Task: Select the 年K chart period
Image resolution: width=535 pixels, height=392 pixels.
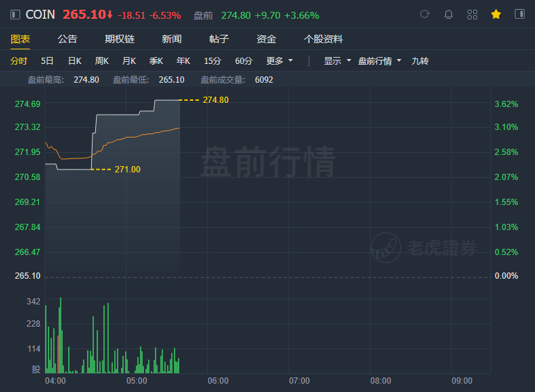Action: point(183,61)
